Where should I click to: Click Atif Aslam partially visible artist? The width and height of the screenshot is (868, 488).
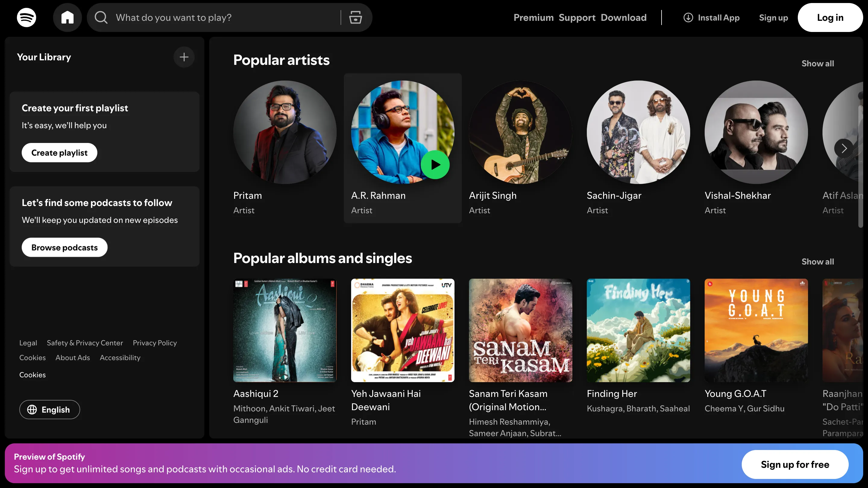click(x=842, y=148)
